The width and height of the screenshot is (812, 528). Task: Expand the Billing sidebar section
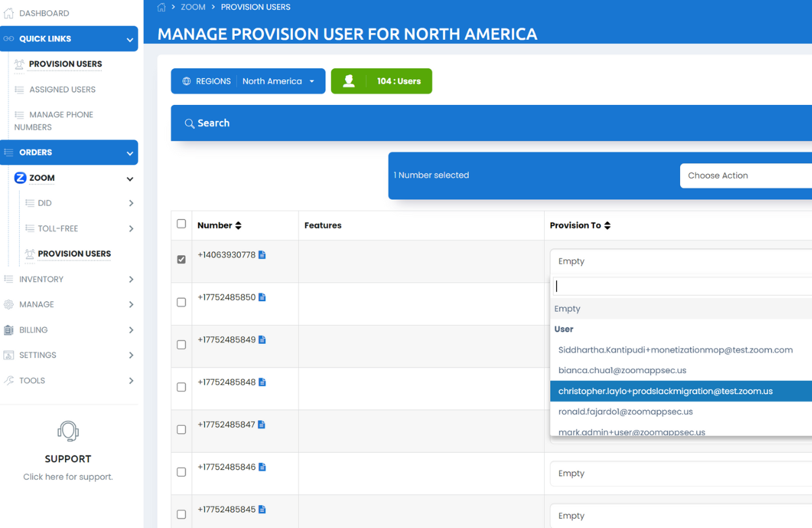(68, 330)
